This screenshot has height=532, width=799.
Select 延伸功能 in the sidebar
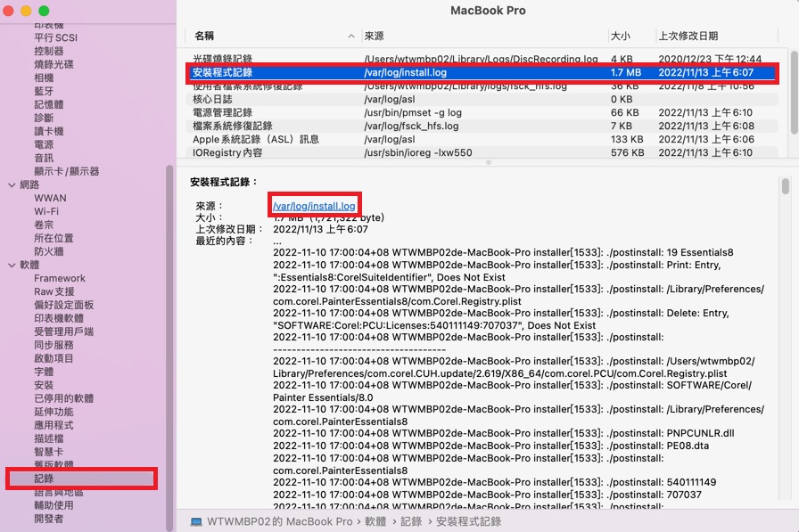(x=54, y=412)
